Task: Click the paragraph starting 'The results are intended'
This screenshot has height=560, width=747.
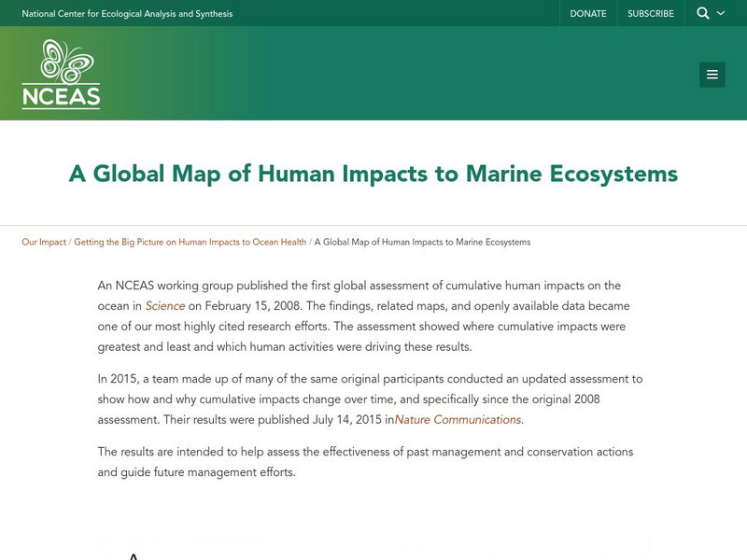Action: 364,462
